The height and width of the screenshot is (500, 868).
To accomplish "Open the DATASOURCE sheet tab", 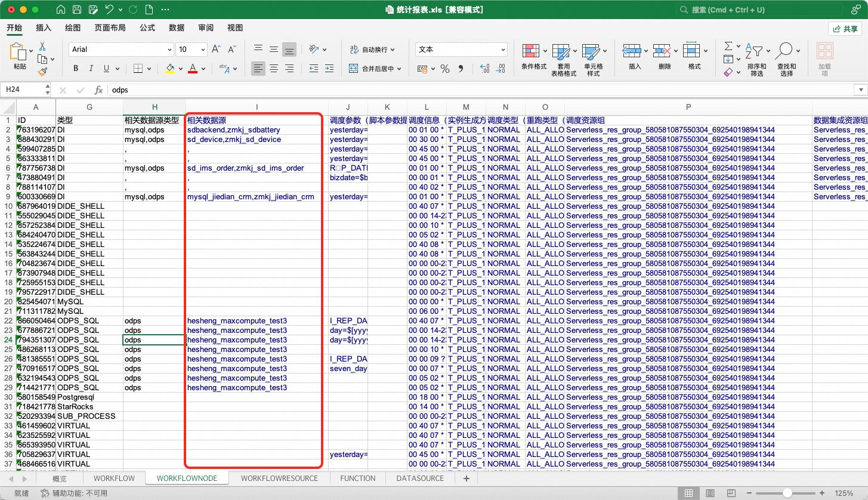I will [x=420, y=479].
